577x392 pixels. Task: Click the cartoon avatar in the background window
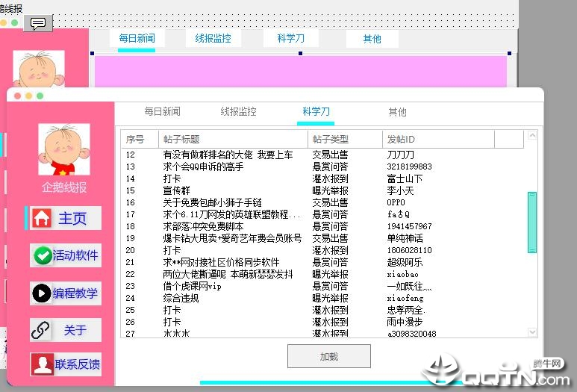(x=39, y=69)
